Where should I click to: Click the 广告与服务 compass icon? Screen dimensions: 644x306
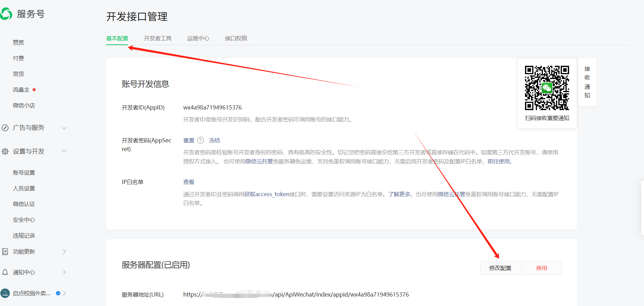[x=5, y=128]
